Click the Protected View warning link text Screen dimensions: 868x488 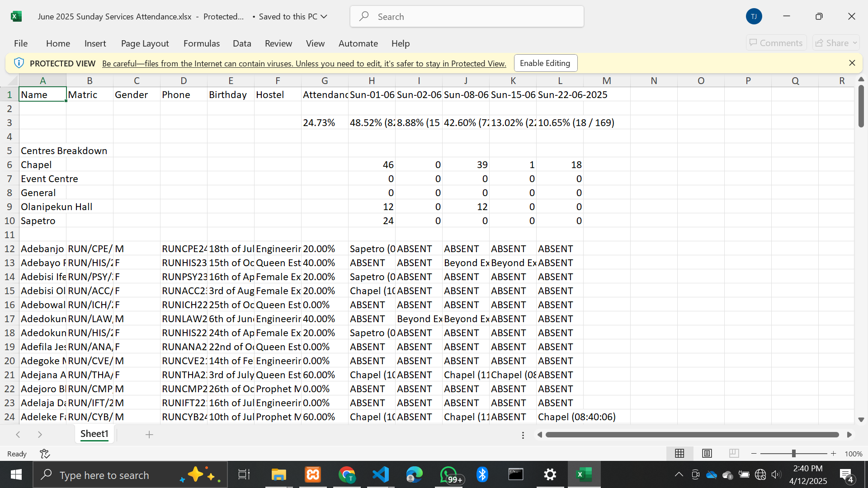tap(304, 64)
